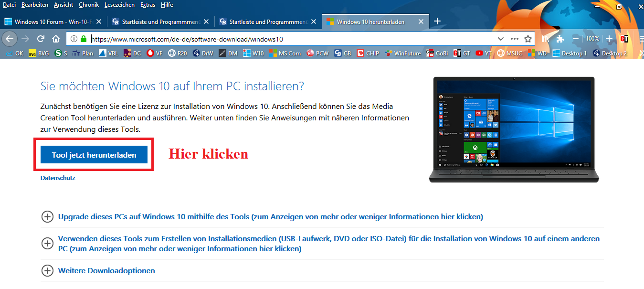The width and height of the screenshot is (644, 289).
Task: Zoom out with the minus button
Action: [x=576, y=39]
